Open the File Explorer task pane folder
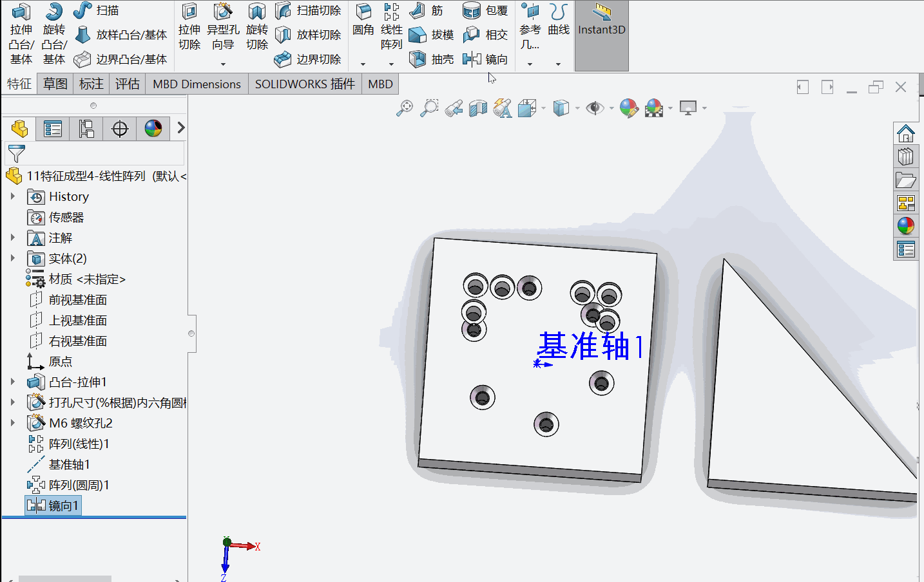 (906, 180)
